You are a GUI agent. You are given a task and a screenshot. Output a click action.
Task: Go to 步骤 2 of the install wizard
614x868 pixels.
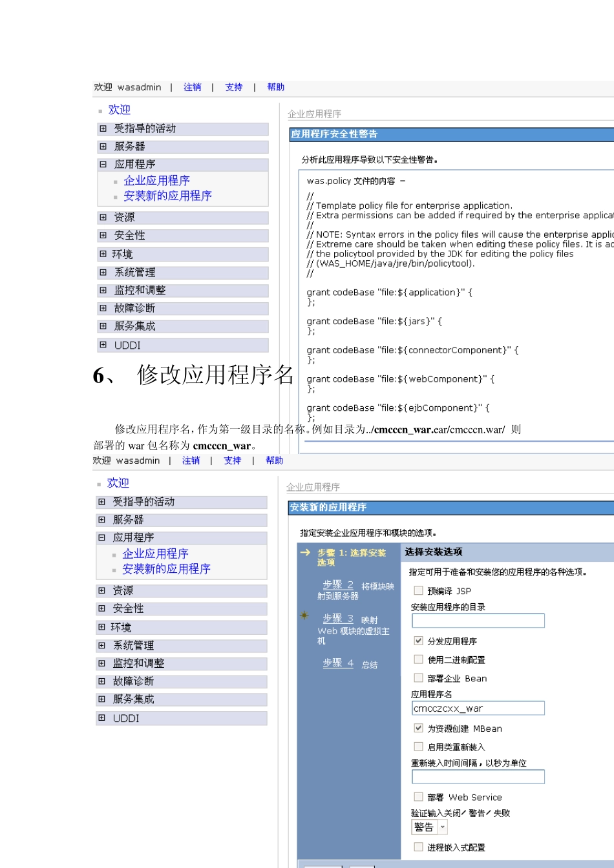coord(338,584)
